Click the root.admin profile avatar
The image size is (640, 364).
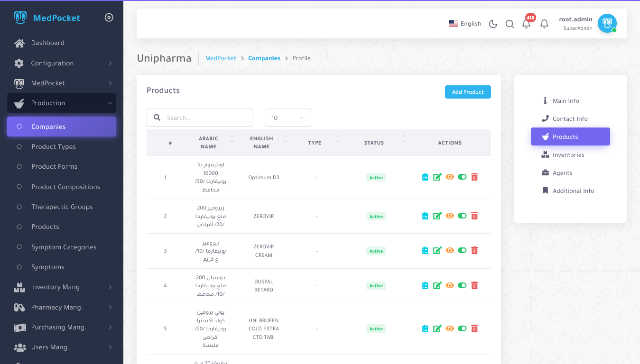[x=607, y=23]
